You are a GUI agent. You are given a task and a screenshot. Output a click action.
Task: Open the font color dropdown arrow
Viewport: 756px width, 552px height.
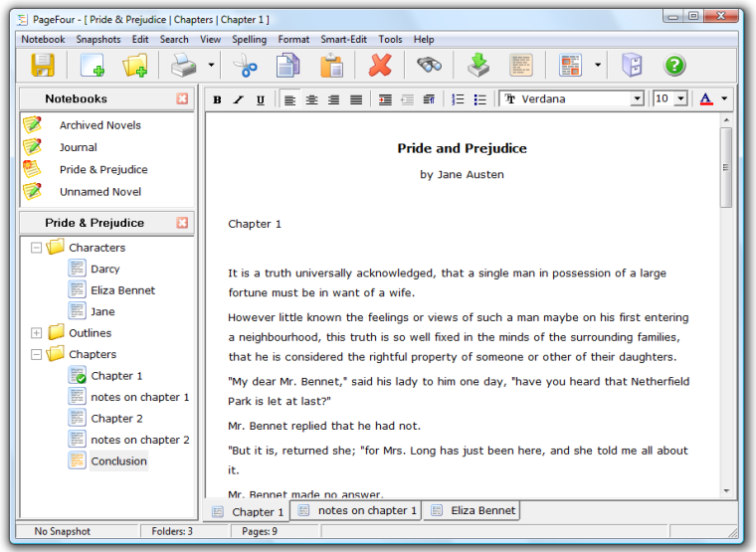pos(724,99)
